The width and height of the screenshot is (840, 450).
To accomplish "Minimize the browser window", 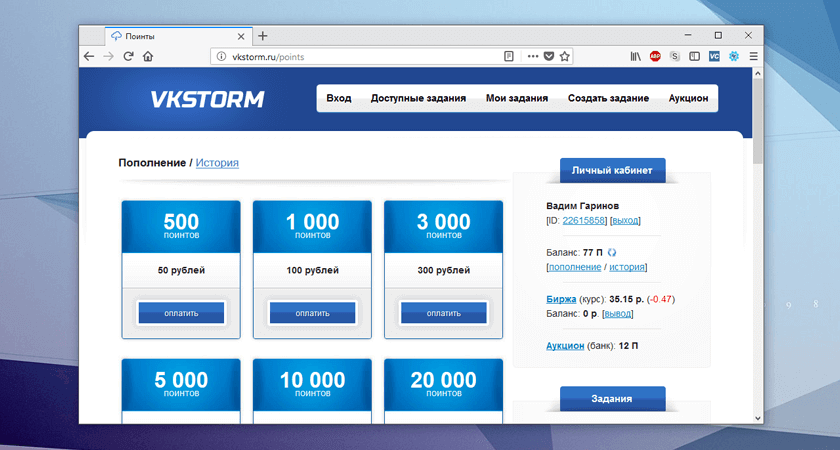I will 688,35.
